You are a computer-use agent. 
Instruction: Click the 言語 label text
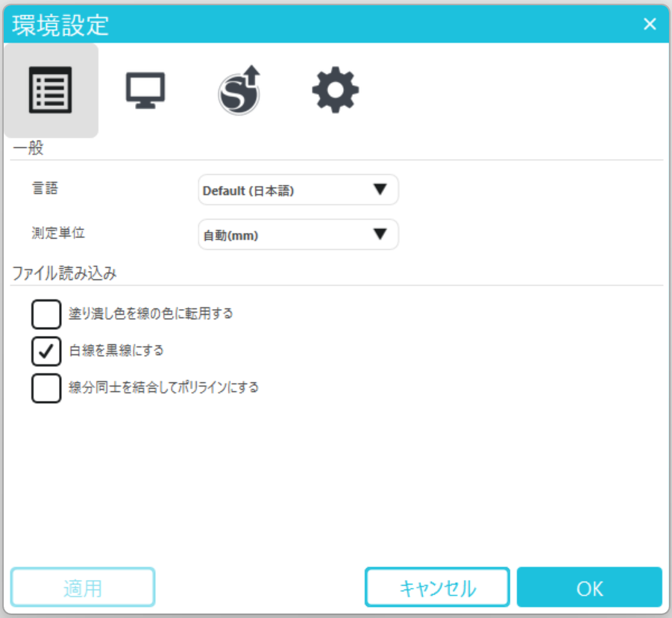point(45,188)
